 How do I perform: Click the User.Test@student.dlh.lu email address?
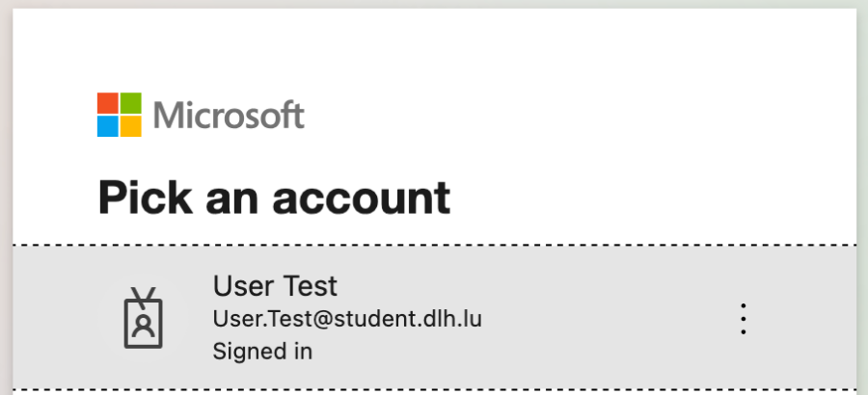coord(347,319)
